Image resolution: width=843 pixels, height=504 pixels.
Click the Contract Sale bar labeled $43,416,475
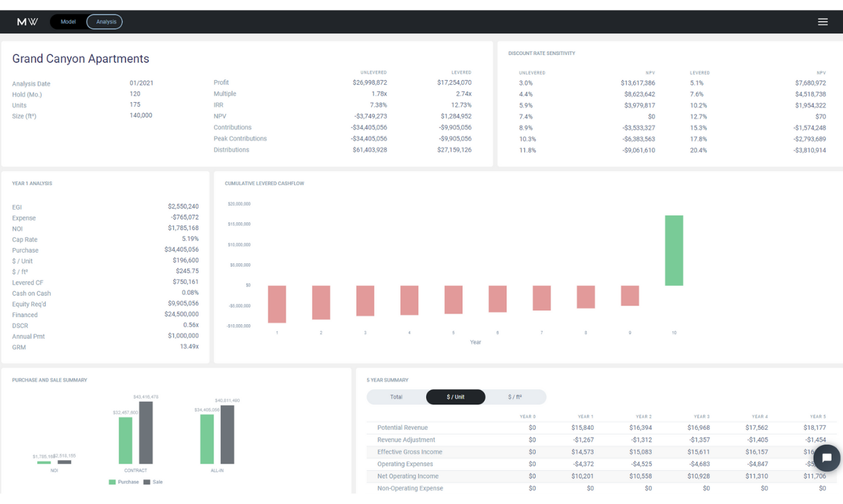tap(145, 433)
